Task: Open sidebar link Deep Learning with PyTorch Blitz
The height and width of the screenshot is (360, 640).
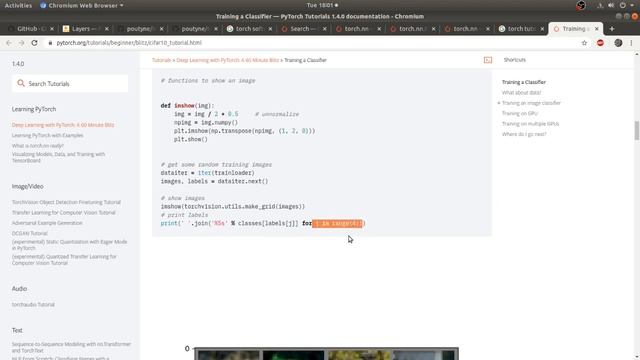Action: tap(63, 125)
